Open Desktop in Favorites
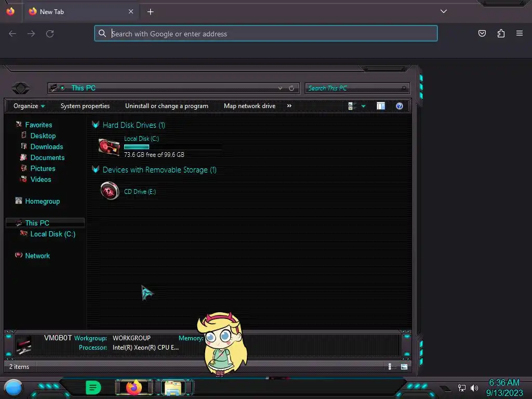Image resolution: width=532 pixels, height=399 pixels. (43, 136)
